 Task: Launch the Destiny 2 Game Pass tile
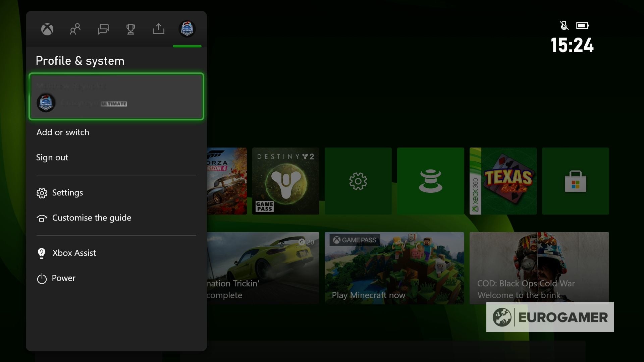pos(285,181)
